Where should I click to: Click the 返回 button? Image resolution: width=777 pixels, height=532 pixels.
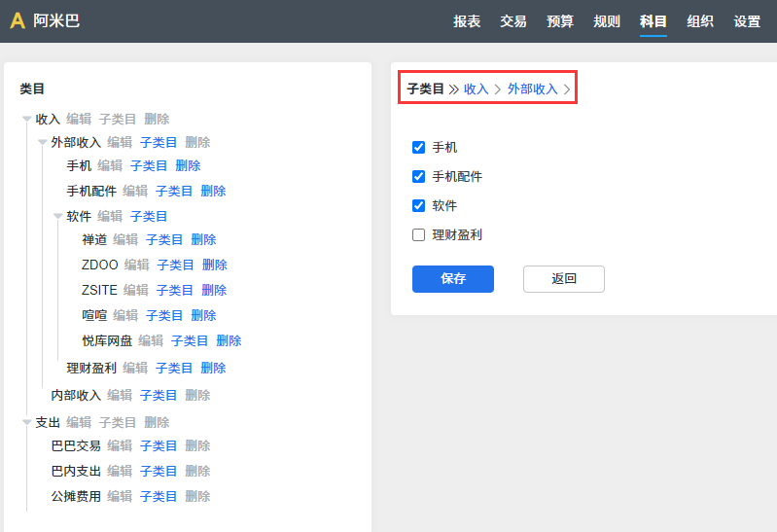564,279
